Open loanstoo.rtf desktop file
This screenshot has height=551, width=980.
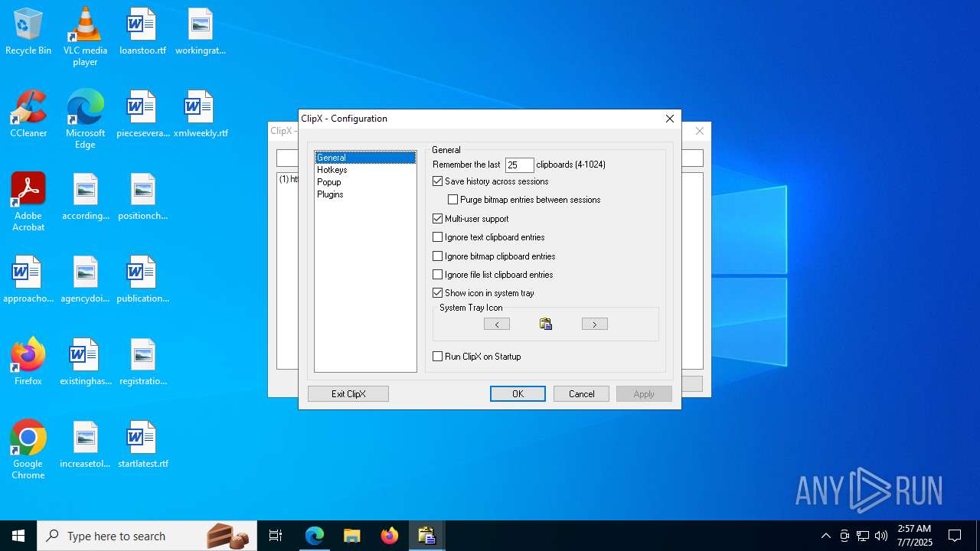[142, 32]
